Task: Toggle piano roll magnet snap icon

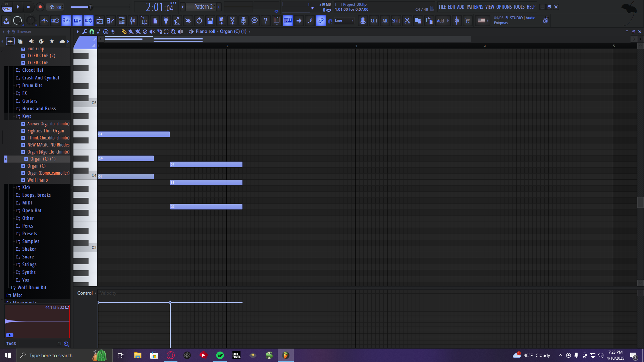Action: coord(92,32)
